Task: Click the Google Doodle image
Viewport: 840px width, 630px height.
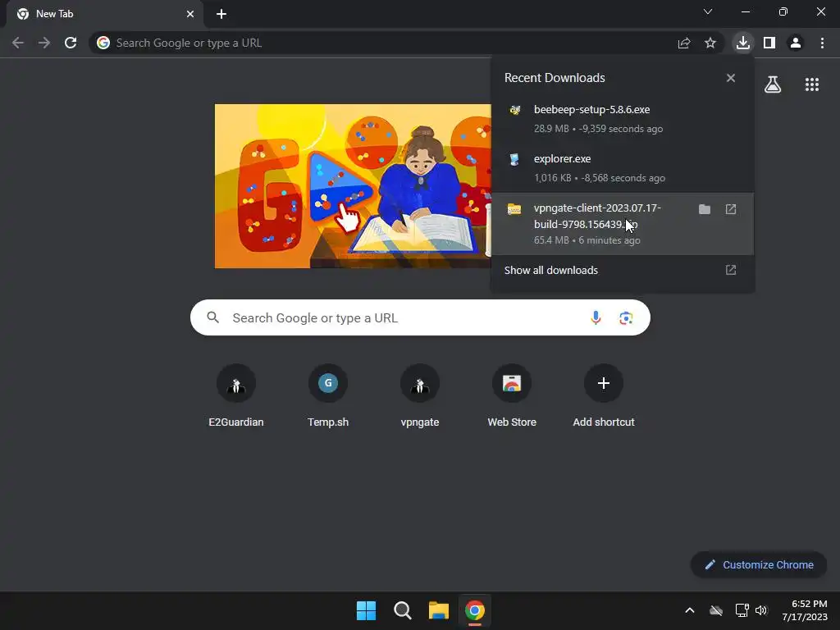Action: tap(353, 186)
